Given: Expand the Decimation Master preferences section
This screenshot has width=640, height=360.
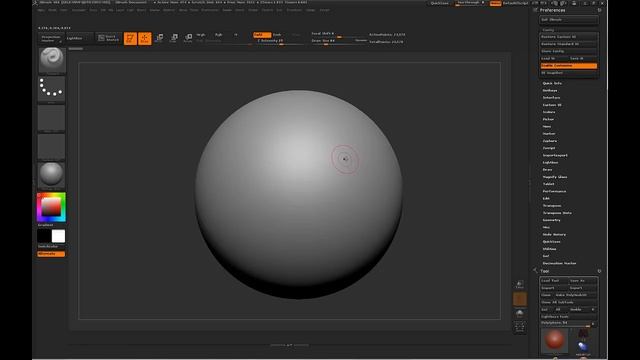Looking at the screenshot, I should click(x=559, y=263).
